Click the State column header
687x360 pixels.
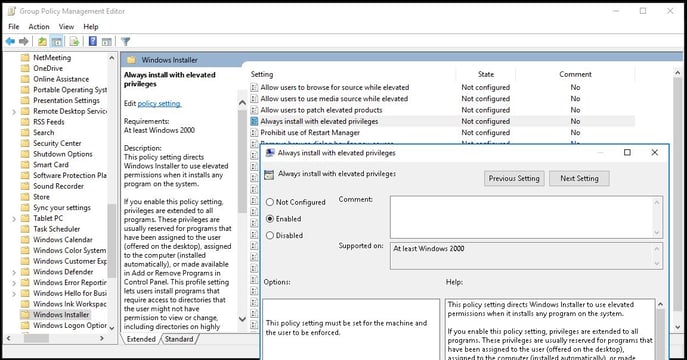(485, 74)
